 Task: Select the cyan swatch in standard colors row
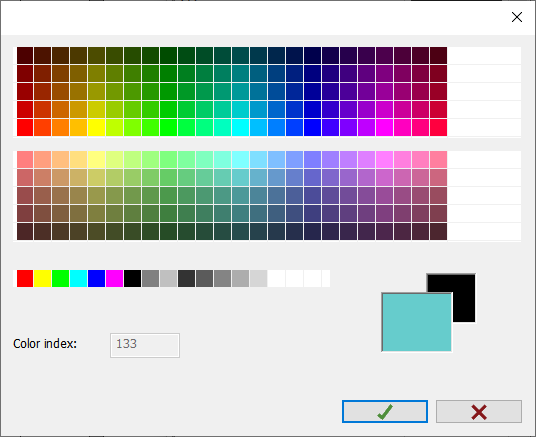(79, 278)
